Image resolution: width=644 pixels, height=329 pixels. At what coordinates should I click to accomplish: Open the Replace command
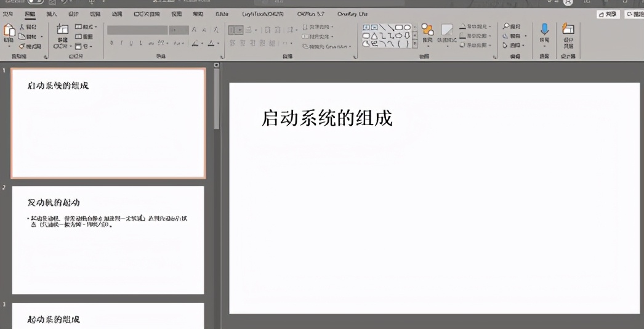coord(514,36)
